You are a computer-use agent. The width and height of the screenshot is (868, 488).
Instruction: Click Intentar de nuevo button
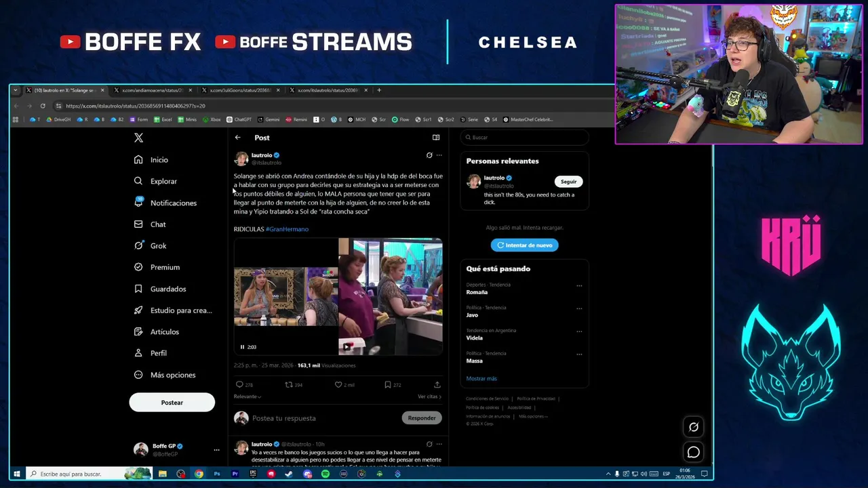coord(525,245)
